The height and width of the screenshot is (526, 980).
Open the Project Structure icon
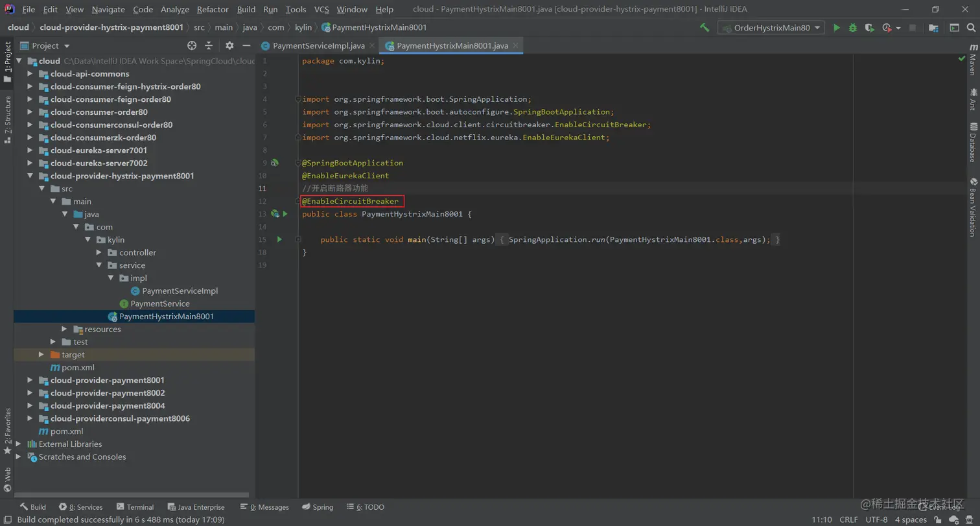coord(933,28)
